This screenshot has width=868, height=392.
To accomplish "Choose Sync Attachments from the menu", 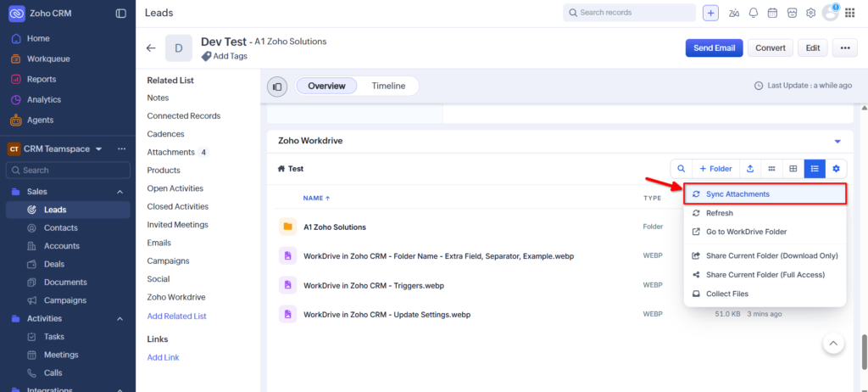I will [765, 194].
